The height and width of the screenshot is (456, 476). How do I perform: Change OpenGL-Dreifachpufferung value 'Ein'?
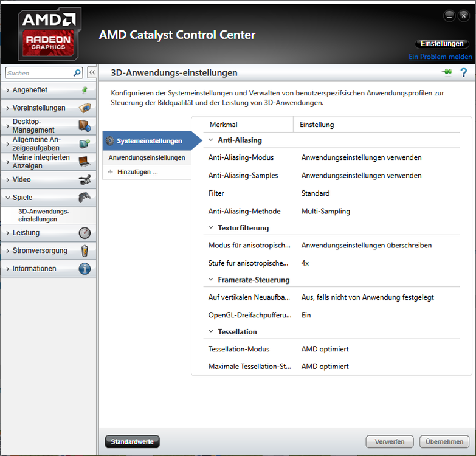306,315
